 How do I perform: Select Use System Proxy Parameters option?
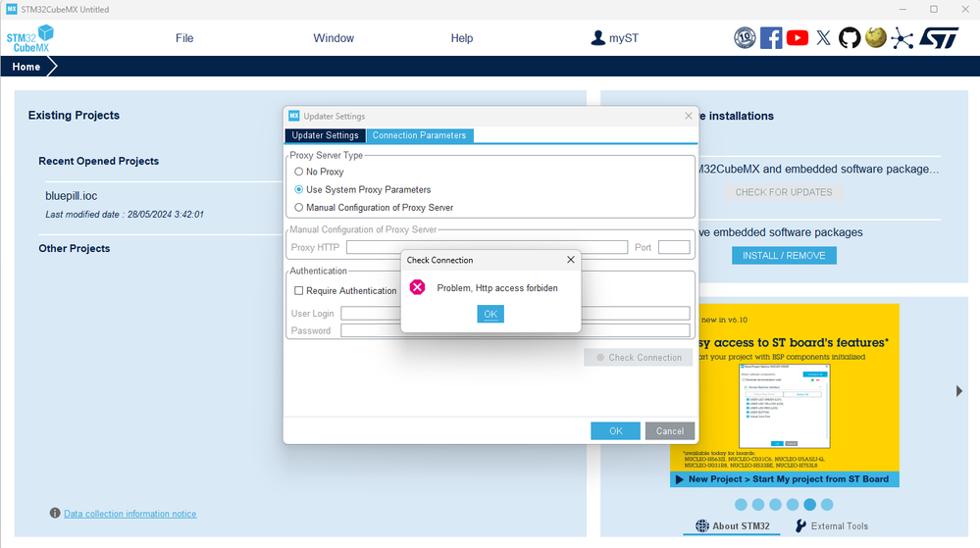[299, 189]
